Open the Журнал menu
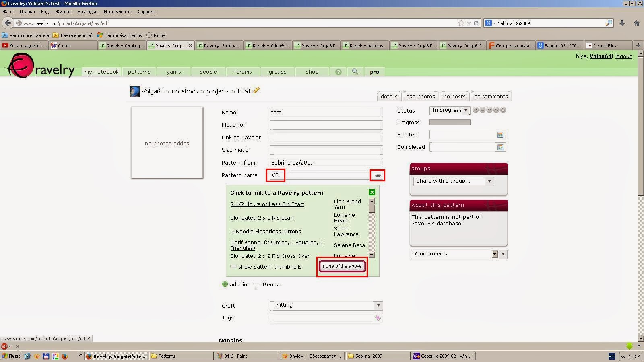 point(63,12)
